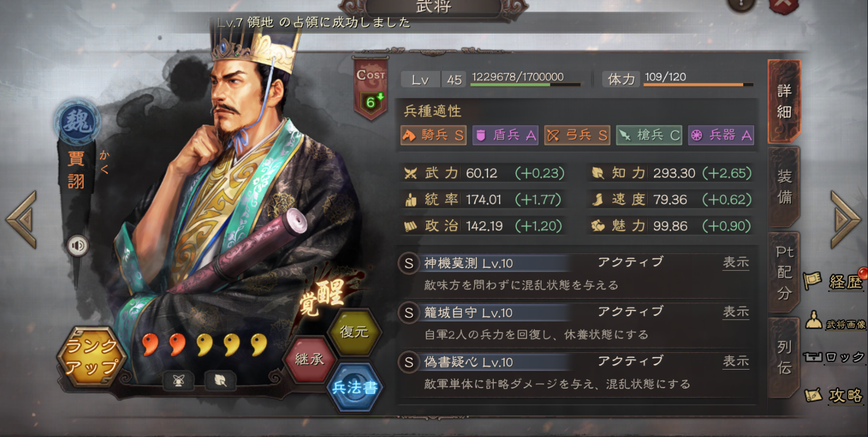The height and width of the screenshot is (437, 868).
Task: Toggle the ロック lock option
Action: (x=835, y=357)
